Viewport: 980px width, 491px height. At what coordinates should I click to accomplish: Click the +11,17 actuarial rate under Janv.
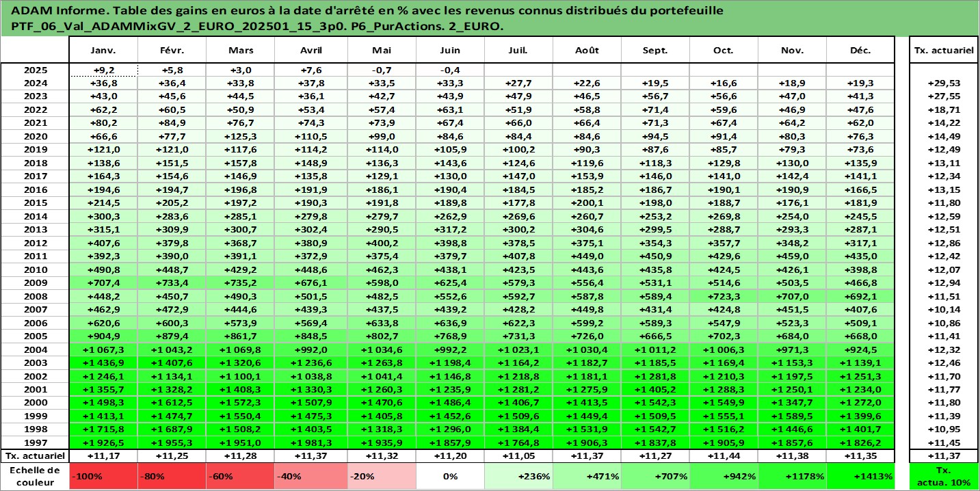click(x=103, y=455)
